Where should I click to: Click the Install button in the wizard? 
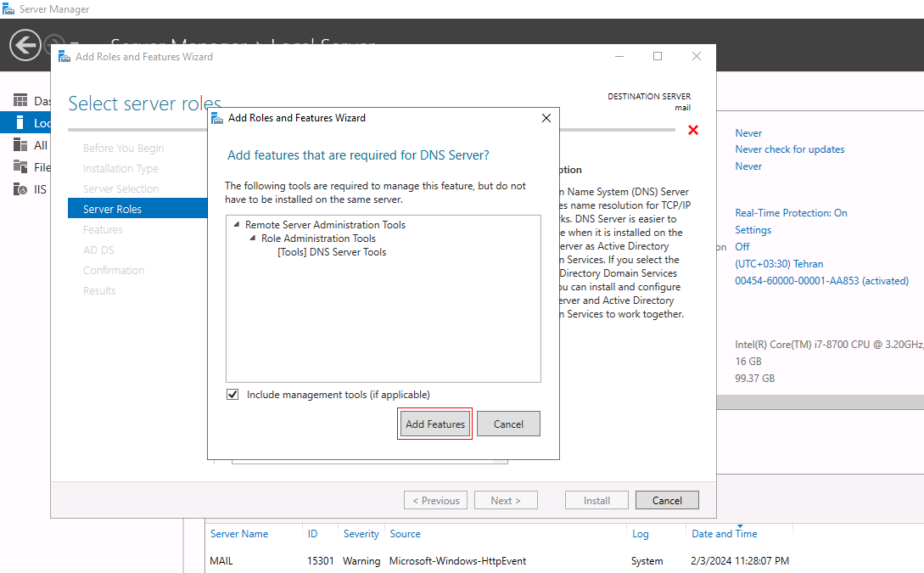click(596, 501)
